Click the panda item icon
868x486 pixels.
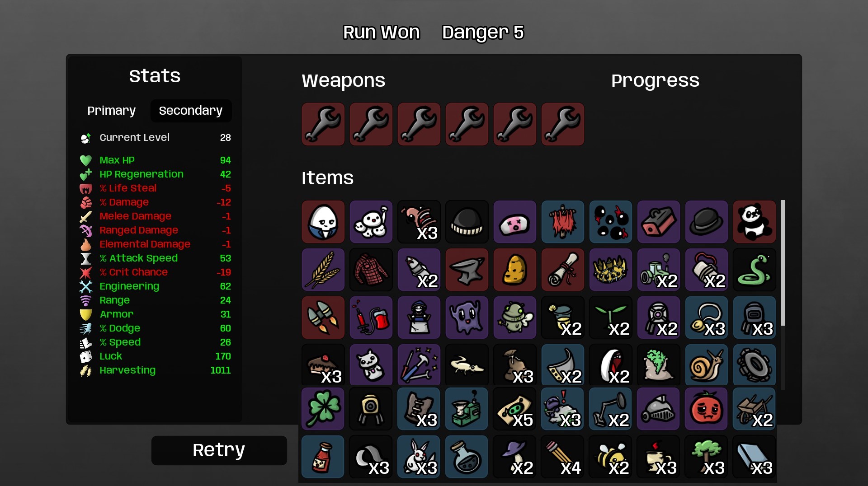tap(755, 222)
